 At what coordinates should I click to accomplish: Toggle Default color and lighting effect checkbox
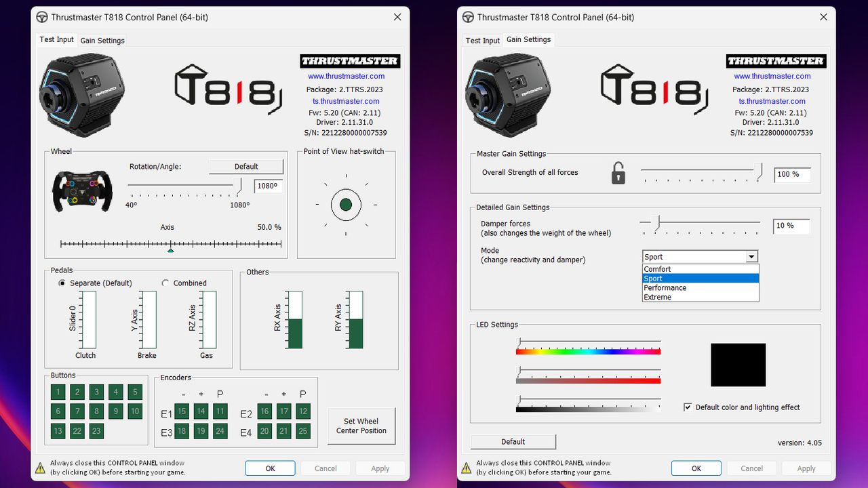(688, 407)
